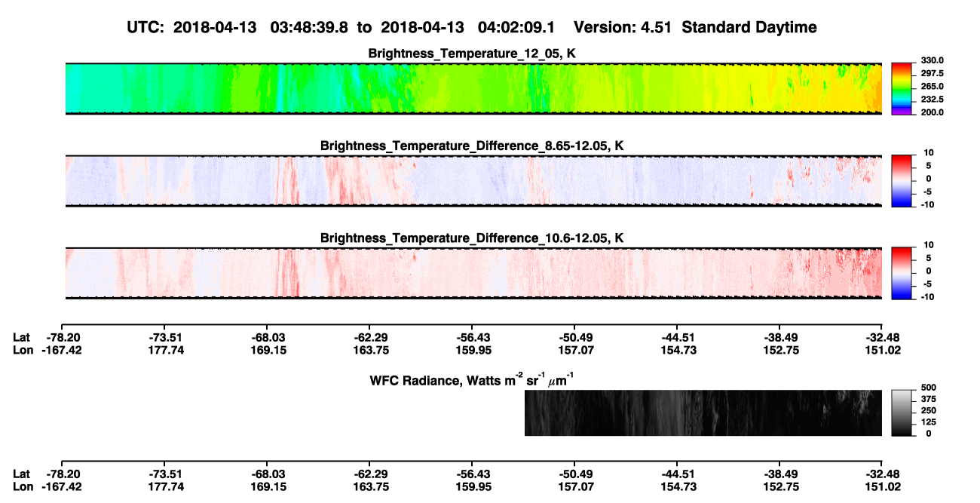Click latitude -50.49 on the axis above WFC Radiance

pos(574,337)
